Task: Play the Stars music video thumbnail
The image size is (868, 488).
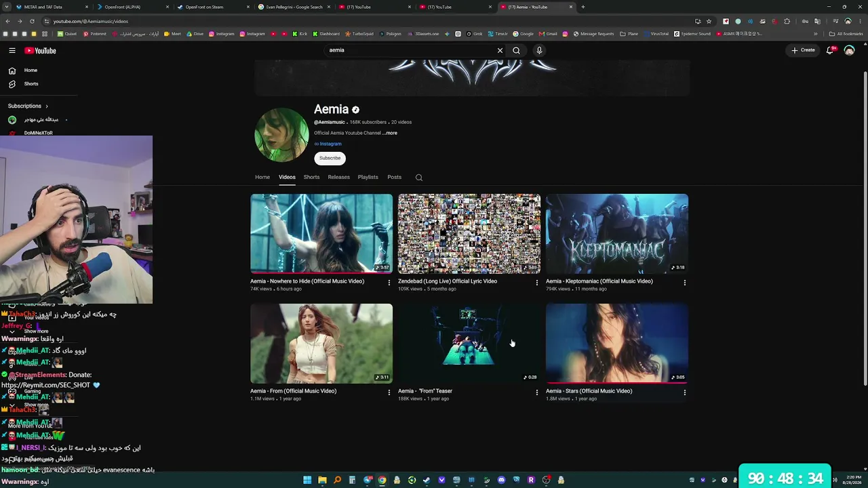Action: point(617,344)
